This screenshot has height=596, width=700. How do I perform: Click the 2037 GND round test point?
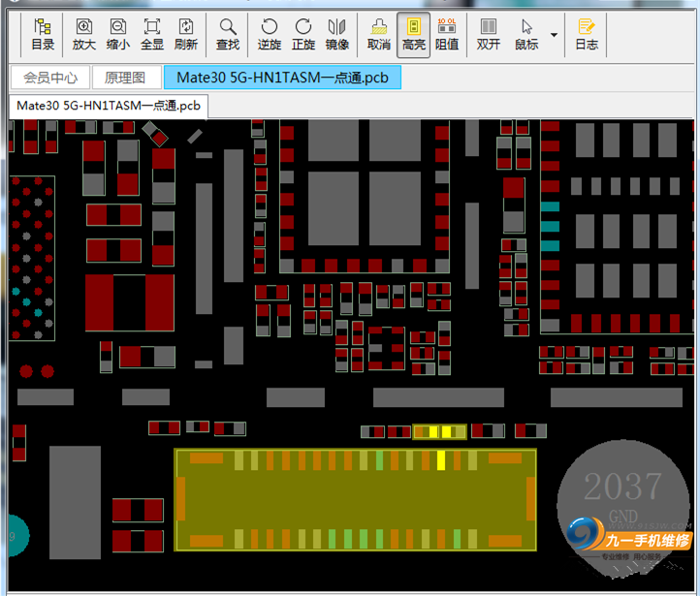[x=623, y=506]
